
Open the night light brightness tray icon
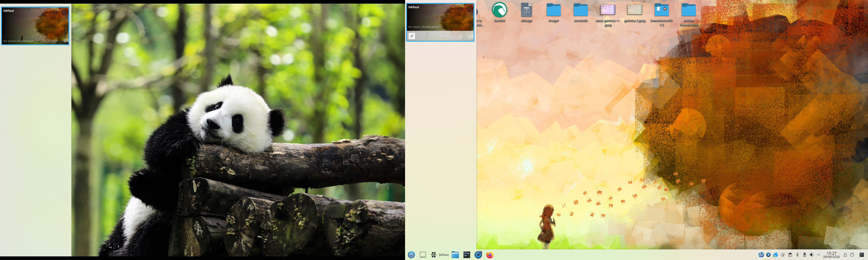[x=783, y=255]
